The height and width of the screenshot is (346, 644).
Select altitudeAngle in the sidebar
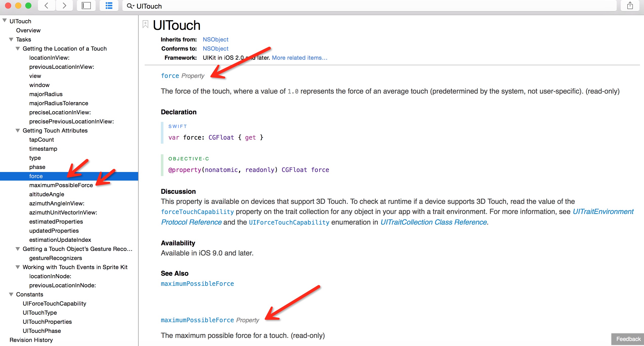[47, 194]
